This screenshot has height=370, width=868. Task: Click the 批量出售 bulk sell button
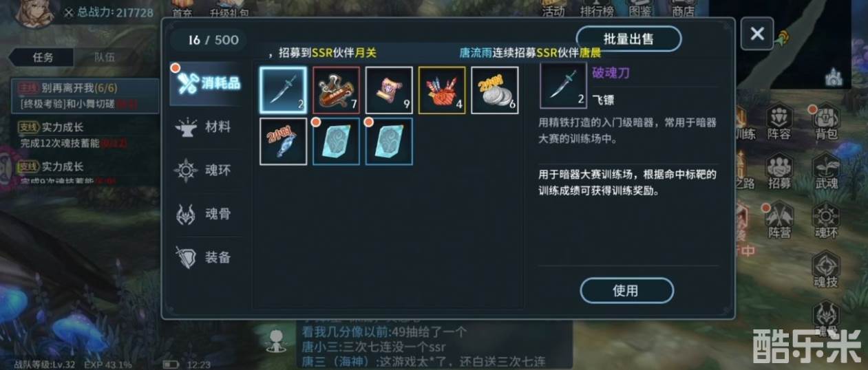tap(628, 39)
